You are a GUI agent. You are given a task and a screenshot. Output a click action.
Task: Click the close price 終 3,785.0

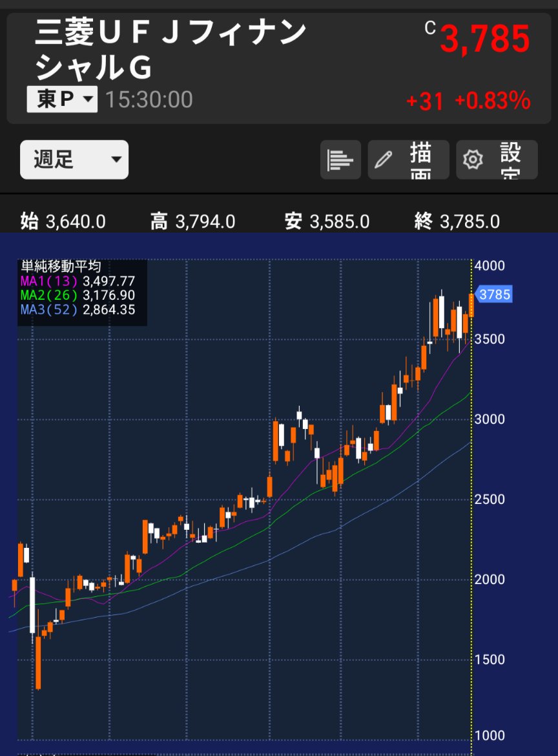click(457, 222)
